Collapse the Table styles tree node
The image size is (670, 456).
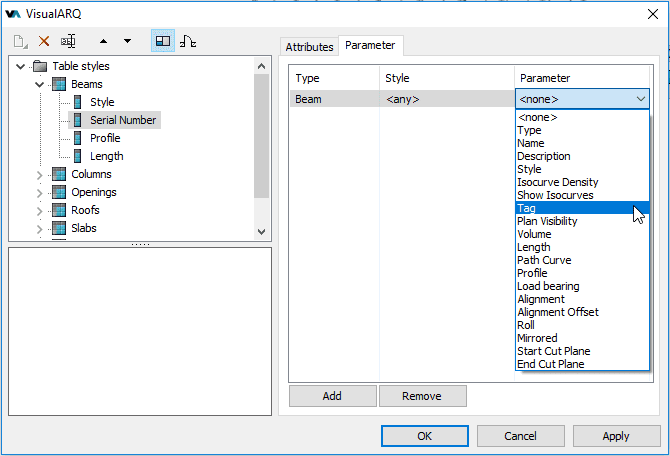pos(20,66)
